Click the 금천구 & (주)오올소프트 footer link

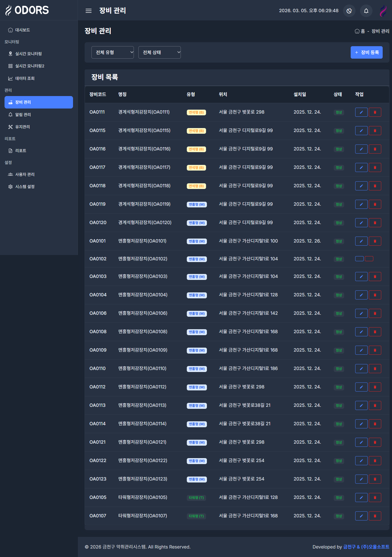pyautogui.click(x=366, y=547)
